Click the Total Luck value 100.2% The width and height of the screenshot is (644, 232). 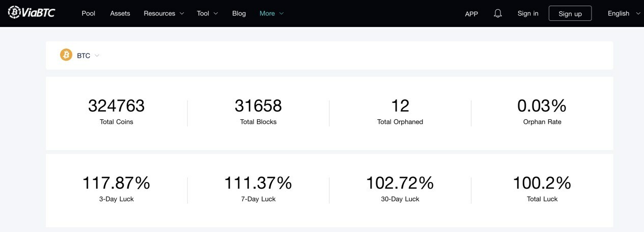[542, 183]
